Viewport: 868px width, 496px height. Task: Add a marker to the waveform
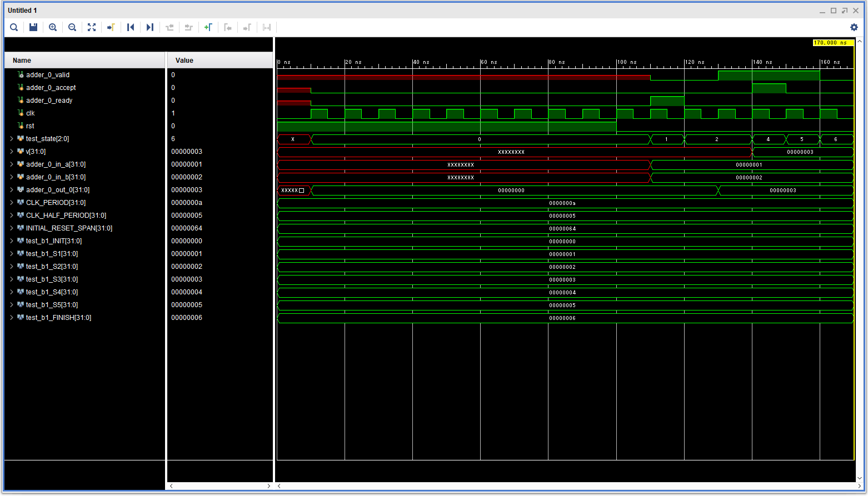coord(208,27)
